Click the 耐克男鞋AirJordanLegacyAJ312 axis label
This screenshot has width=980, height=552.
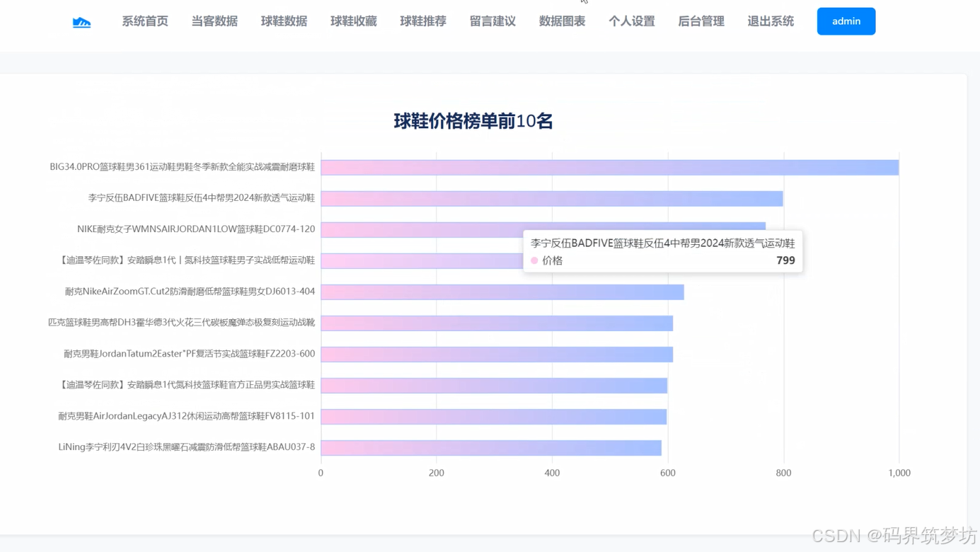pyautogui.click(x=187, y=416)
